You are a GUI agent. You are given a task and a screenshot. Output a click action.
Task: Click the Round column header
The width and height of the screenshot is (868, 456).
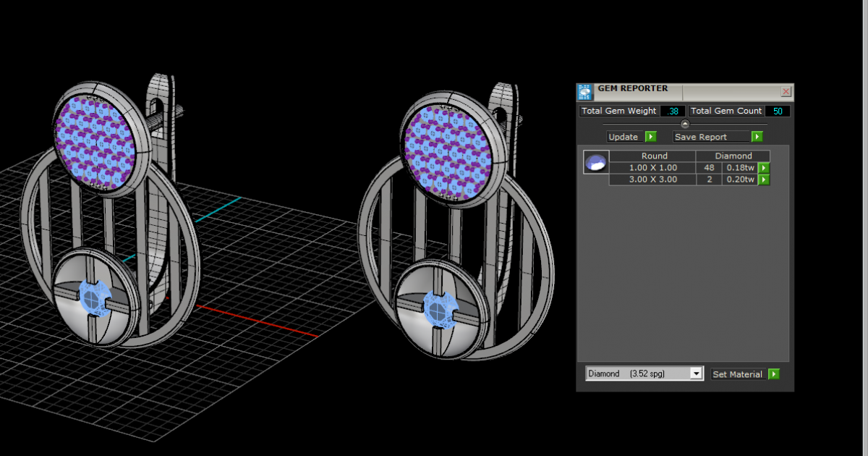pyautogui.click(x=653, y=156)
